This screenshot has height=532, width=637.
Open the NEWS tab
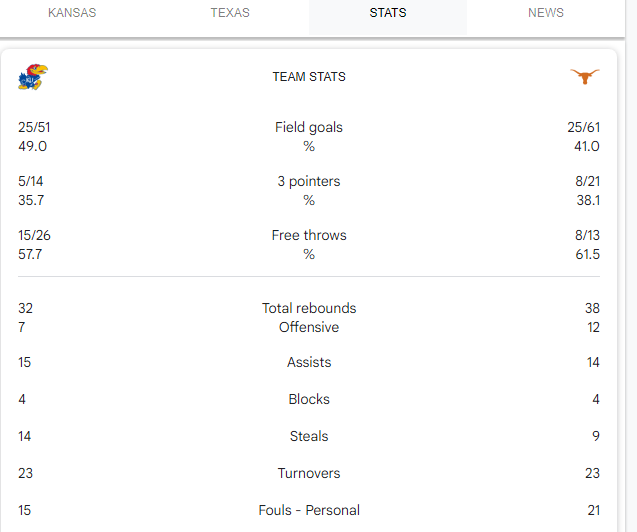(546, 13)
